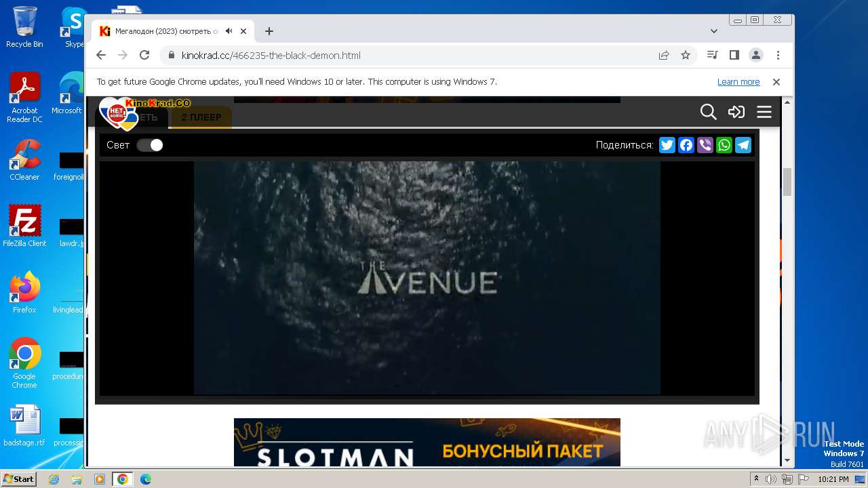
Task: Open Chrome side panel icon
Action: tap(734, 55)
